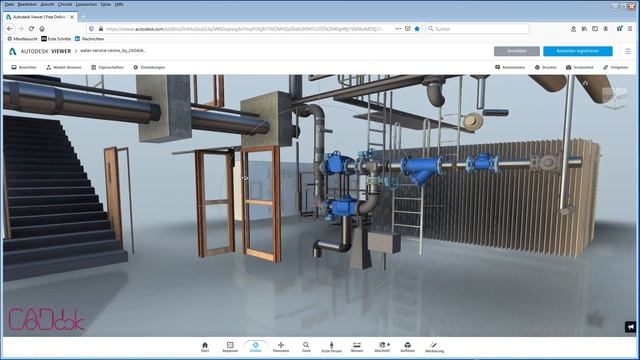This screenshot has width=640, height=360.
Task: Click the water-service-centre file name breadcrumb
Action: coord(113,51)
